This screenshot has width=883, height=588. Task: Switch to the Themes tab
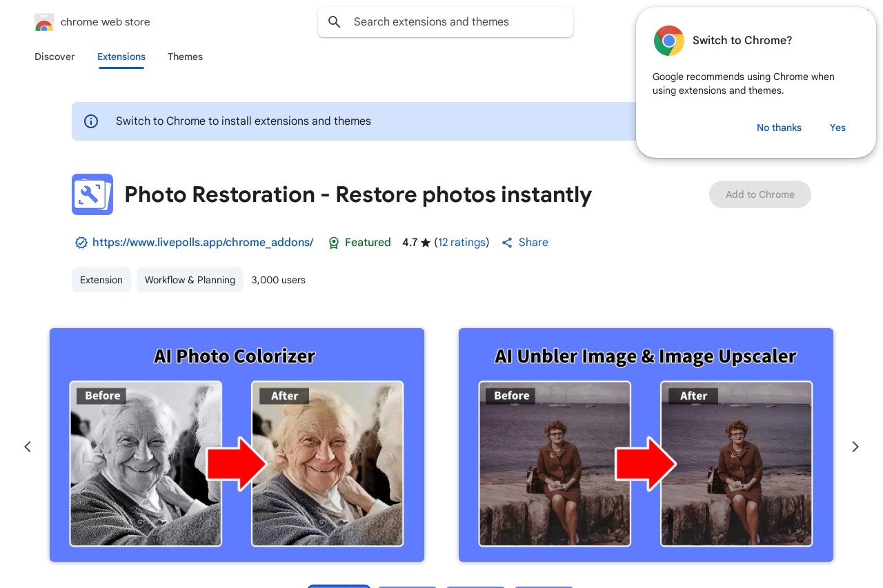(185, 57)
